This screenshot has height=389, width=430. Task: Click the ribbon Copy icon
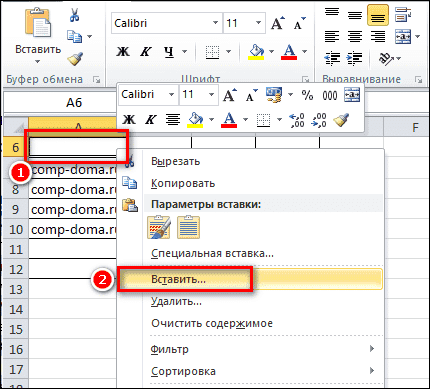[x=74, y=36]
